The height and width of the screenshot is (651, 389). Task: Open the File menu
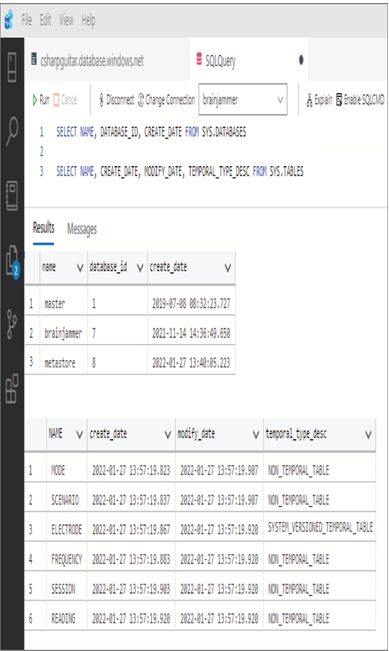click(x=27, y=20)
